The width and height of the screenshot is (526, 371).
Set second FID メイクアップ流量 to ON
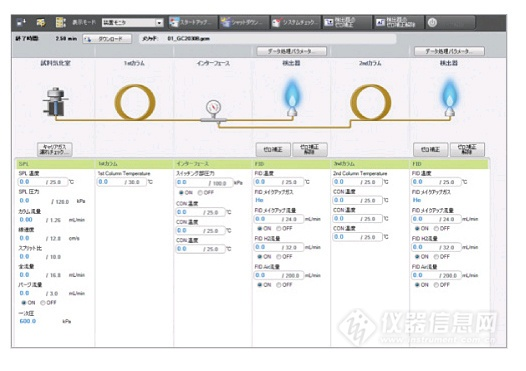(417, 228)
